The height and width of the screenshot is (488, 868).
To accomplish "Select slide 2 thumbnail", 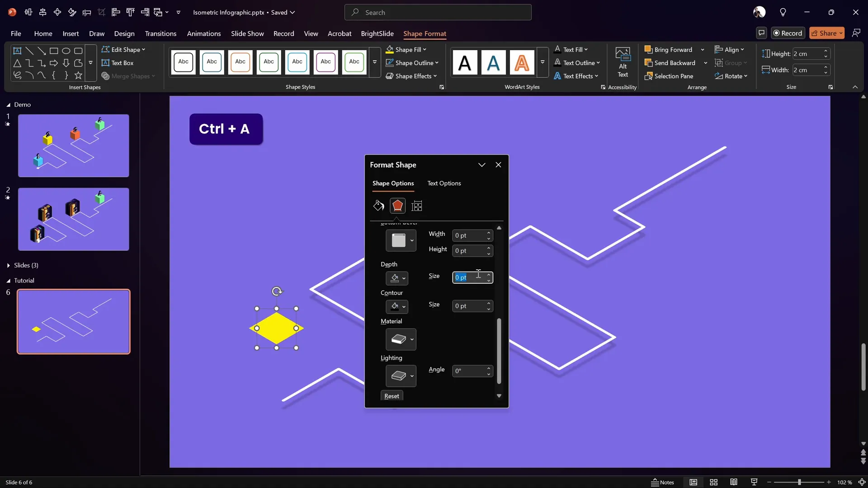I will 73,219.
